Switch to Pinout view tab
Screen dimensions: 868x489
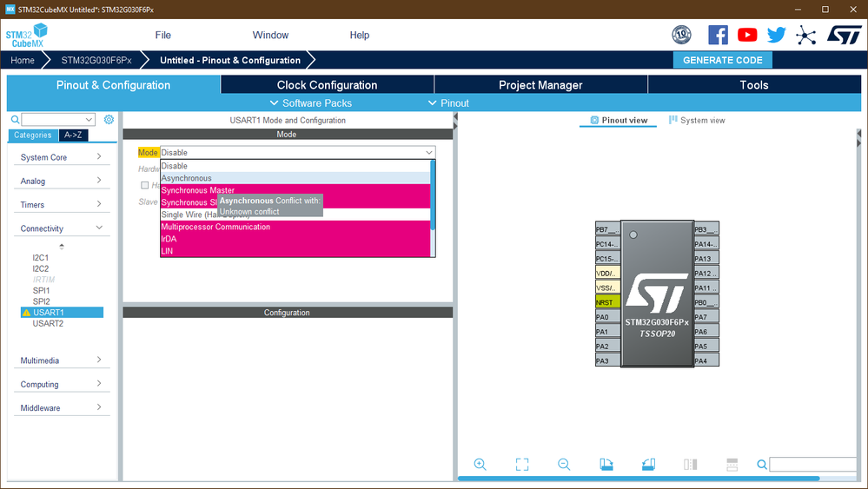point(619,120)
